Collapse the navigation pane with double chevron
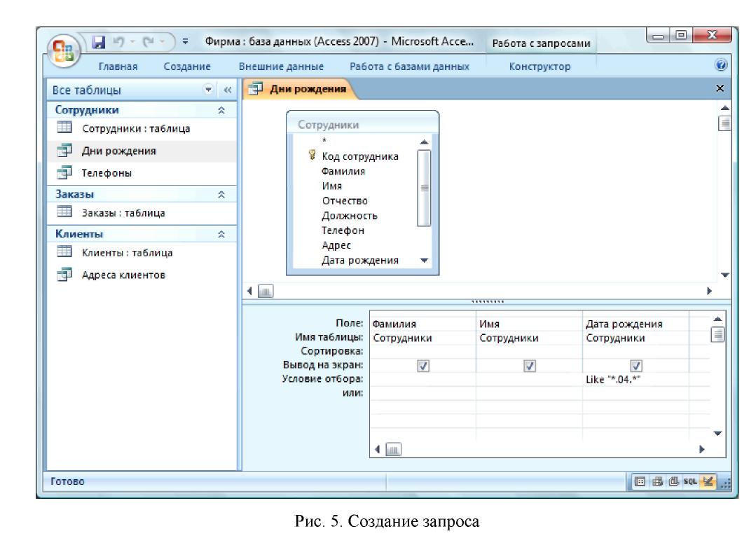Image resolution: width=756 pixels, height=543 pixels. tap(228, 90)
